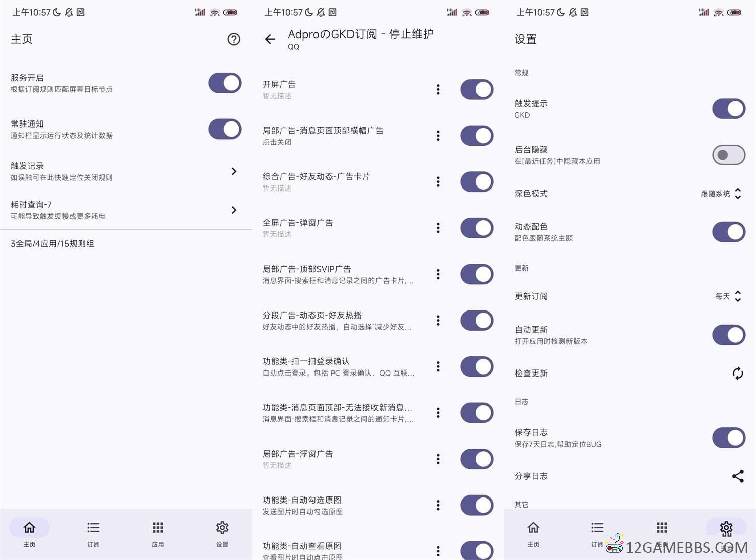
Task: Disable the 服务开启 switch
Action: coord(225,83)
